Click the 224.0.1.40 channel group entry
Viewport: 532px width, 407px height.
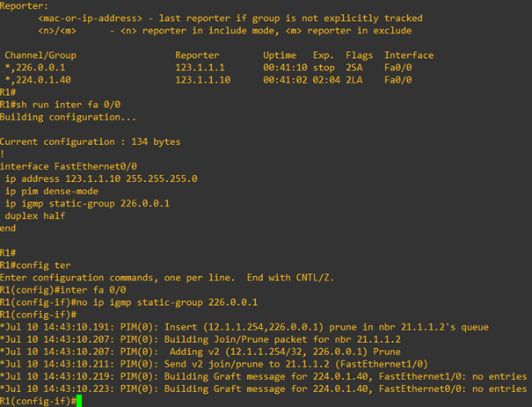click(x=38, y=80)
